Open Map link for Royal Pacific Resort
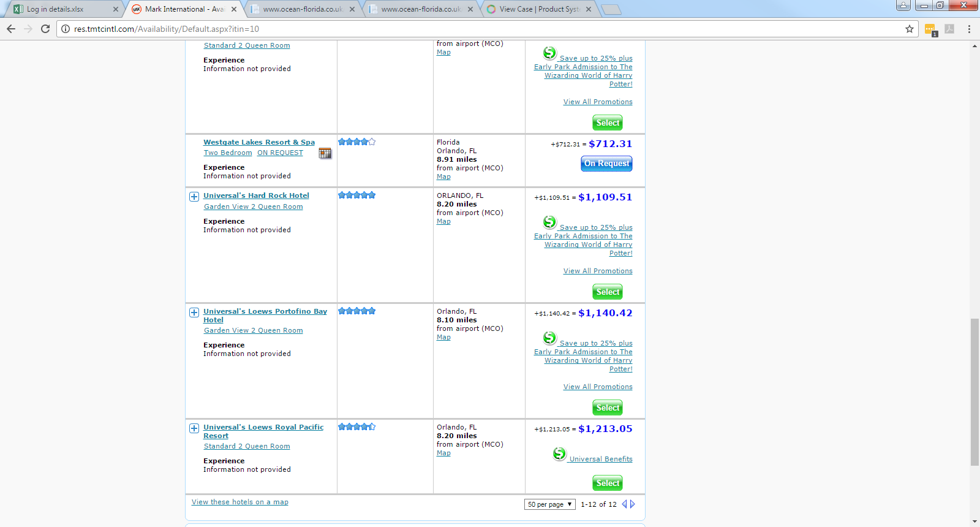This screenshot has height=527, width=980. pyautogui.click(x=443, y=453)
